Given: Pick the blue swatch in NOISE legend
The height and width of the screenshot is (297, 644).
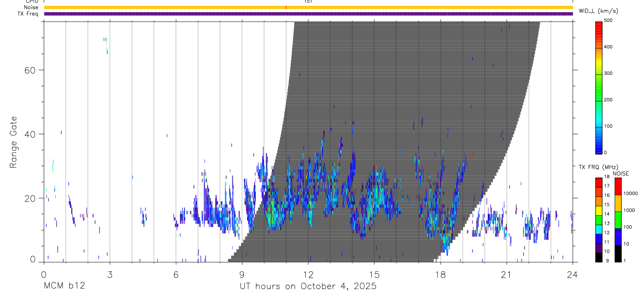Looking at the screenshot, I should pyautogui.click(x=618, y=237).
